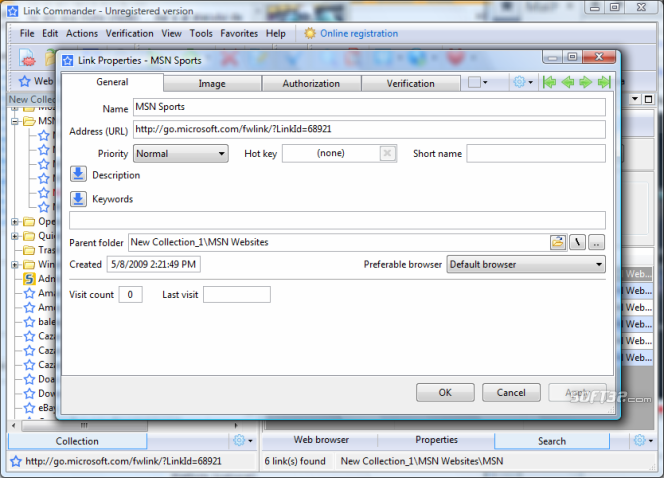Go to previous link green arrow

click(567, 82)
